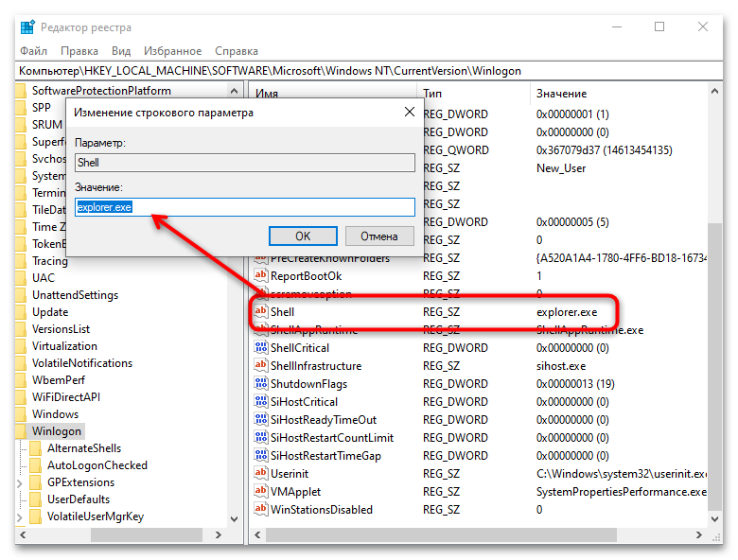Select the VersionsList key
The image size is (738, 560).
(x=61, y=329)
